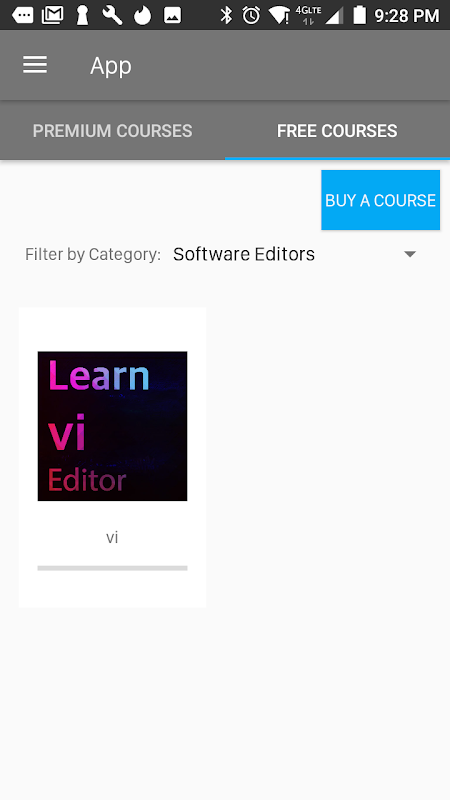
Task: Tap the keyhole notification icon
Action: tap(82, 15)
